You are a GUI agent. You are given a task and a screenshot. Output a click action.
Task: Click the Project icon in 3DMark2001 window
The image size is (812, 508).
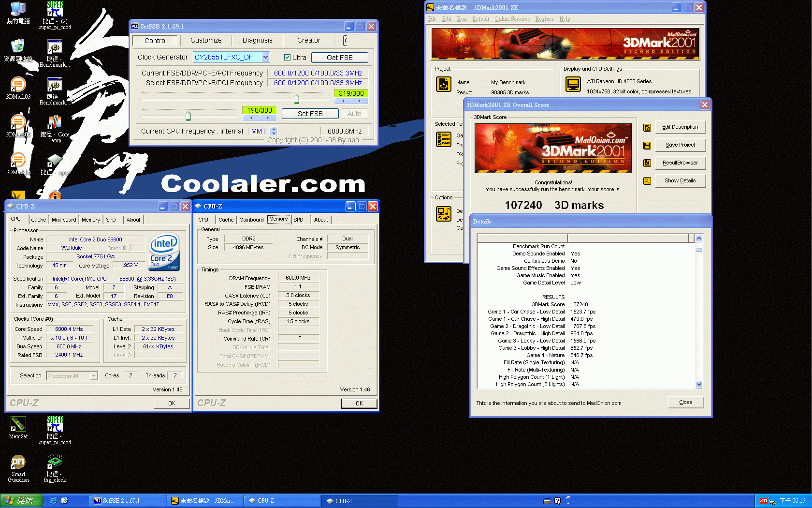tap(444, 84)
